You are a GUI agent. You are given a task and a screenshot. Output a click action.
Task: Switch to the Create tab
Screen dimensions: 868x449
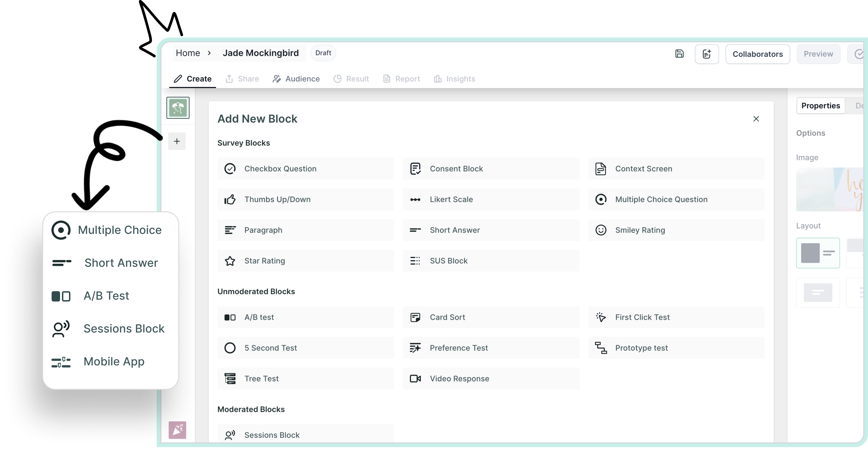pyautogui.click(x=193, y=79)
